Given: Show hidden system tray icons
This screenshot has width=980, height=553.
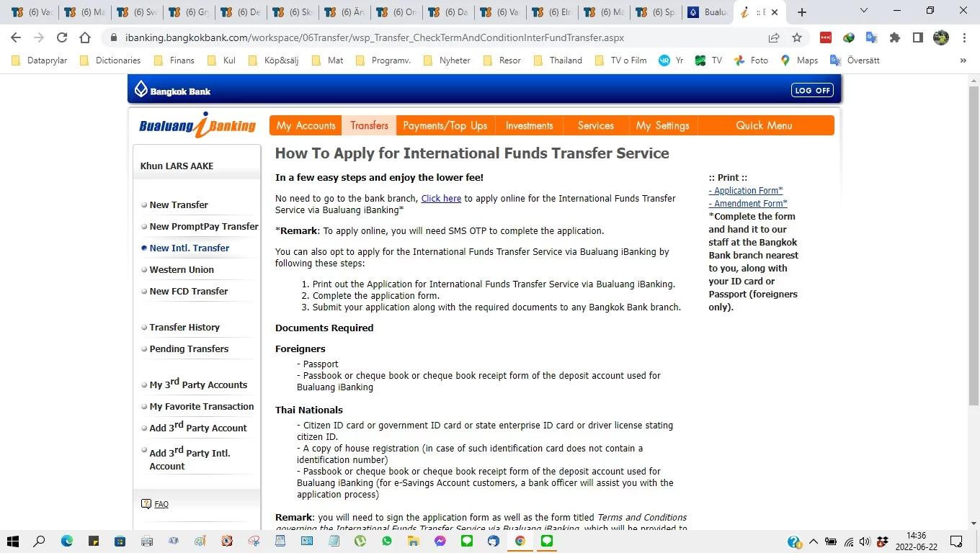Looking at the screenshot, I should [x=813, y=541].
